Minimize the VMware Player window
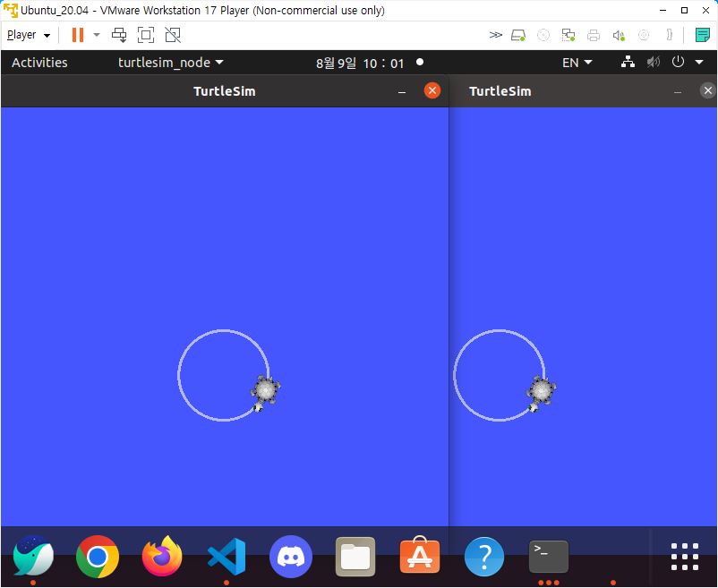 (662, 11)
